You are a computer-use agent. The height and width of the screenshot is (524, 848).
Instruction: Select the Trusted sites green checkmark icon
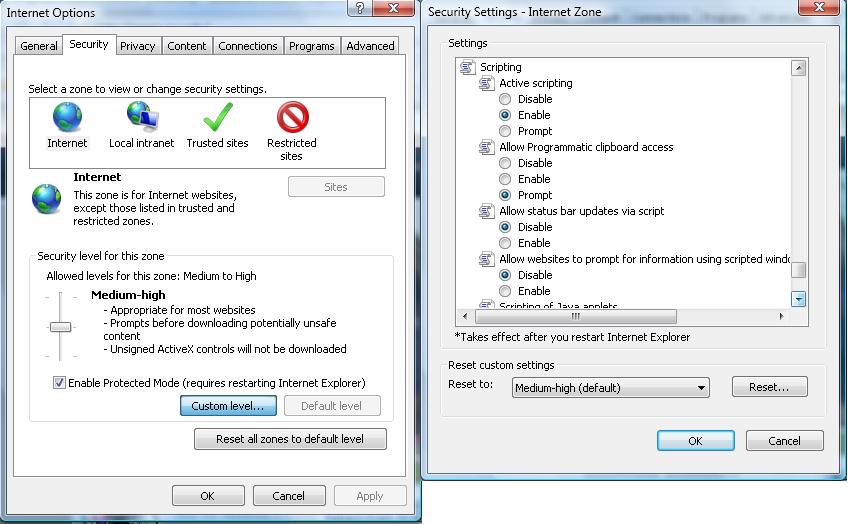pos(218,116)
